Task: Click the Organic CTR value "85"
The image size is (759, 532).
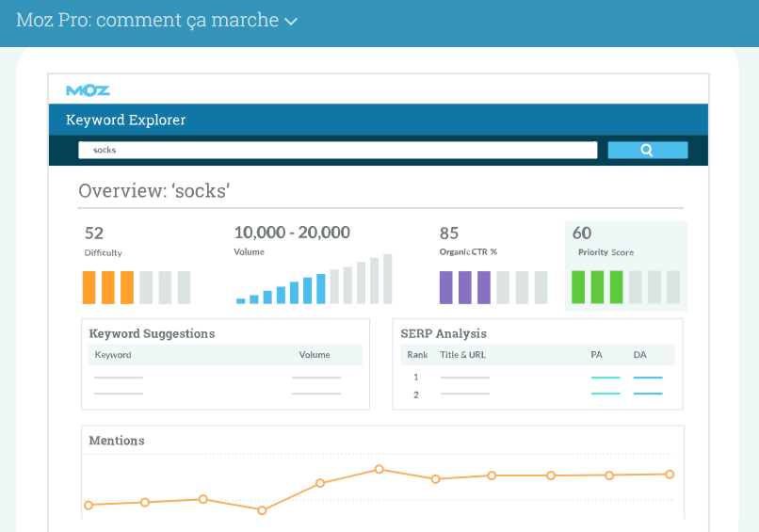Action: [x=449, y=234]
